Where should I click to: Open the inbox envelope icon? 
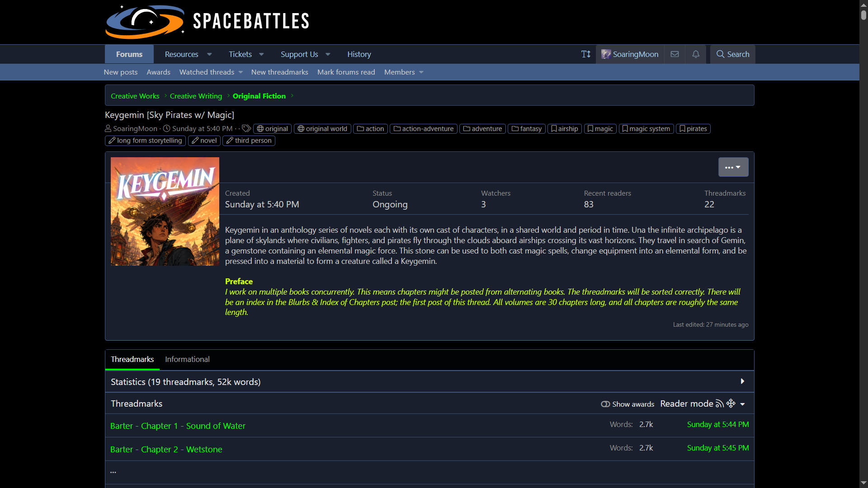pyautogui.click(x=675, y=54)
